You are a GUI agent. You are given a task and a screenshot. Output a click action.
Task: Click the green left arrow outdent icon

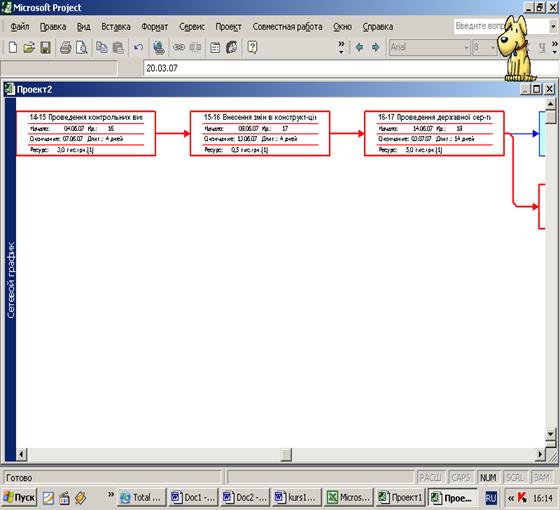pos(359,47)
